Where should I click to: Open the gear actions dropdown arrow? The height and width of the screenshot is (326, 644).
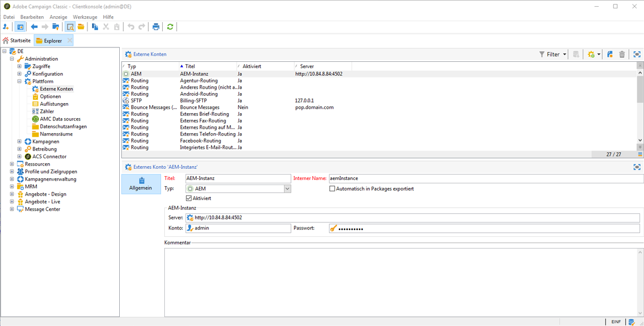[x=599, y=54]
